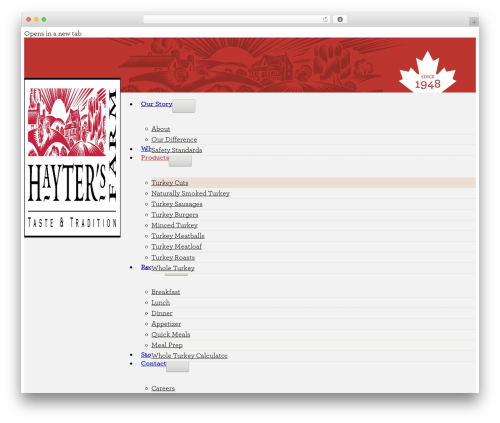Click the Since 1948 maple leaf badge
The image size is (500, 423).
[428, 72]
